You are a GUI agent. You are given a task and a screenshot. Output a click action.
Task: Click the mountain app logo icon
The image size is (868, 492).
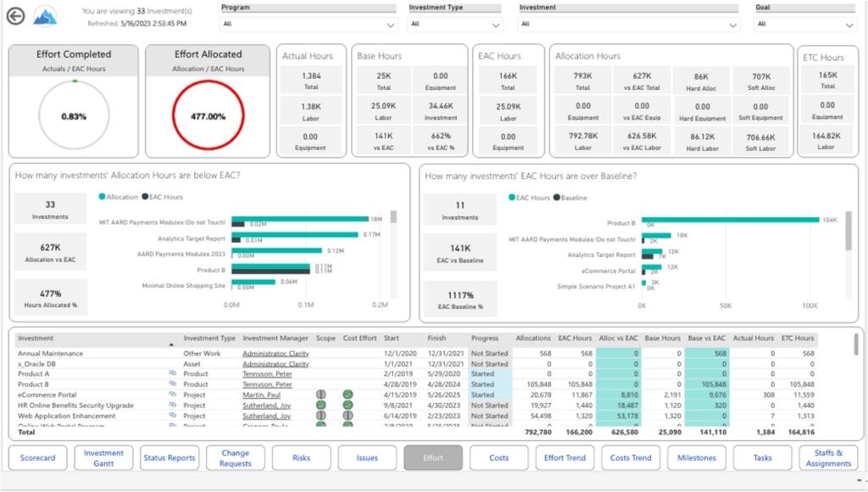coord(46,15)
